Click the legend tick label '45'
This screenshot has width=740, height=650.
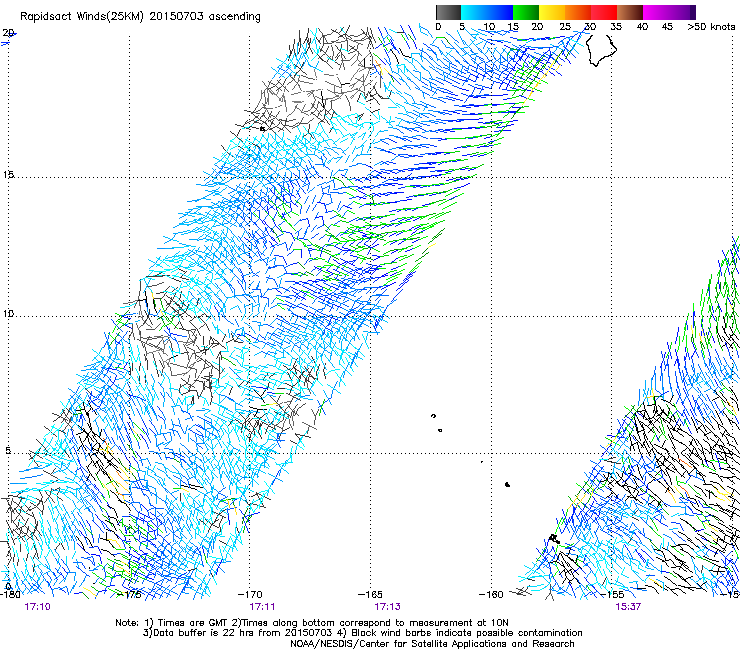[667, 27]
